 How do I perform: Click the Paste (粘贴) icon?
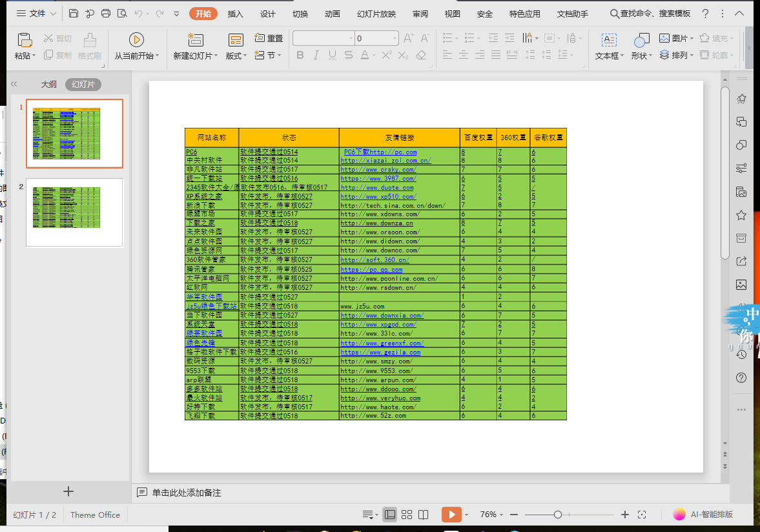[x=25, y=40]
